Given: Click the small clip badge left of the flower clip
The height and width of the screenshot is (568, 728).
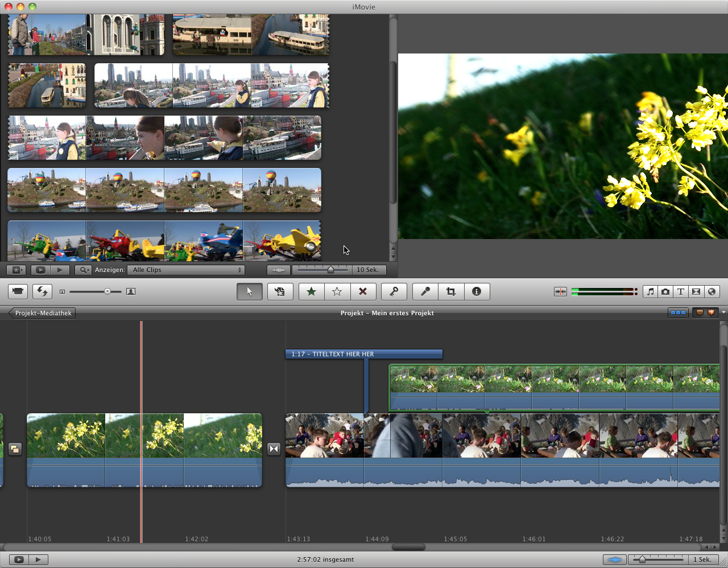Looking at the screenshot, I should click(x=15, y=449).
